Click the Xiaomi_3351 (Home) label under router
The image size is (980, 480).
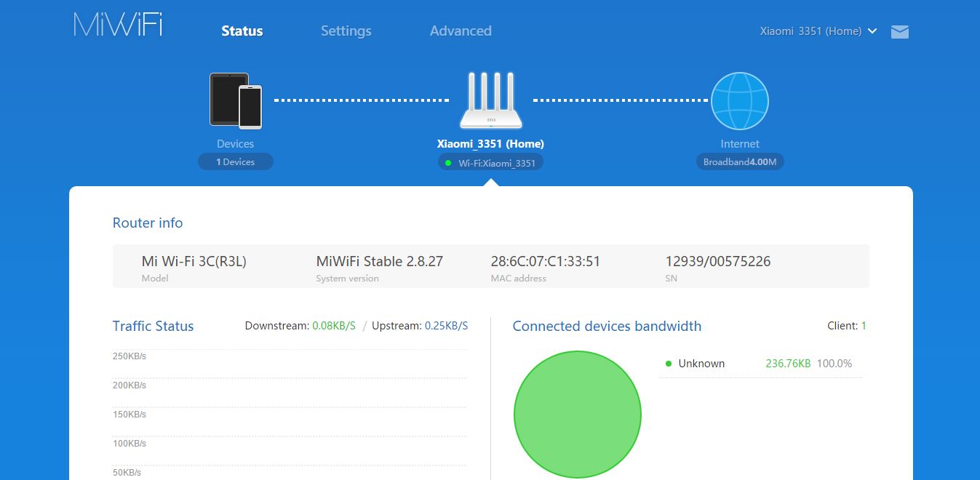click(x=490, y=144)
